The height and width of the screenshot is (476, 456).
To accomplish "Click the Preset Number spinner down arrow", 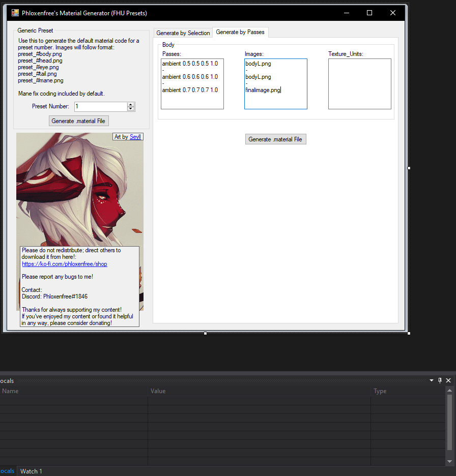I will pos(131,109).
